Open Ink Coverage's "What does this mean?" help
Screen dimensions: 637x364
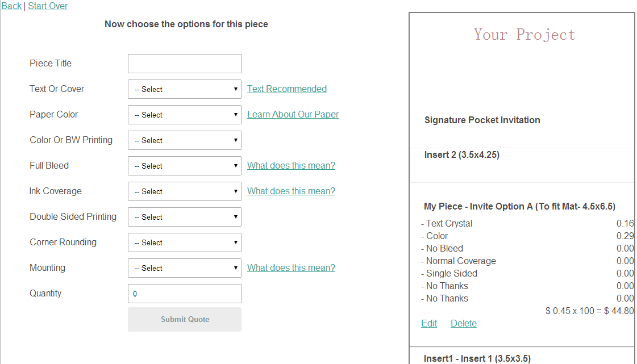click(x=291, y=191)
